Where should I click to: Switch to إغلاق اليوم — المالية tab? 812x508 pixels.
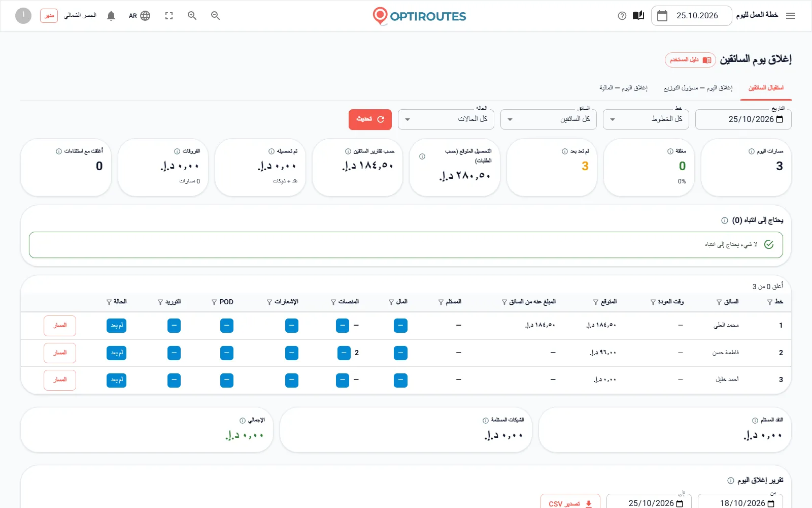pos(623,88)
